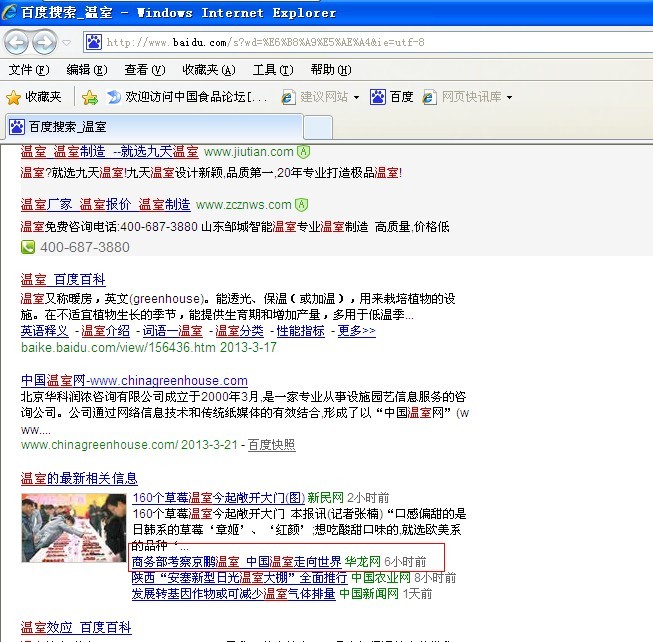Open the 工具(T) menu
Image resolution: width=653 pixels, height=642 pixels.
273,70
